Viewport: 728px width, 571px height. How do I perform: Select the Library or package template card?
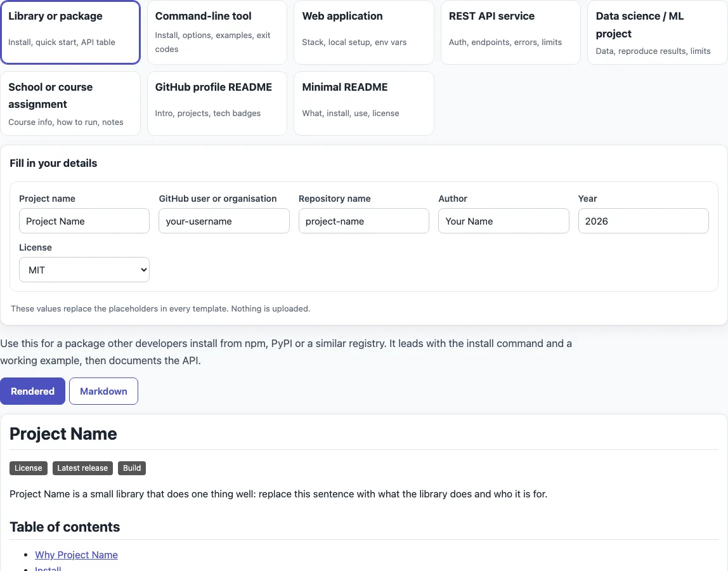click(70, 32)
